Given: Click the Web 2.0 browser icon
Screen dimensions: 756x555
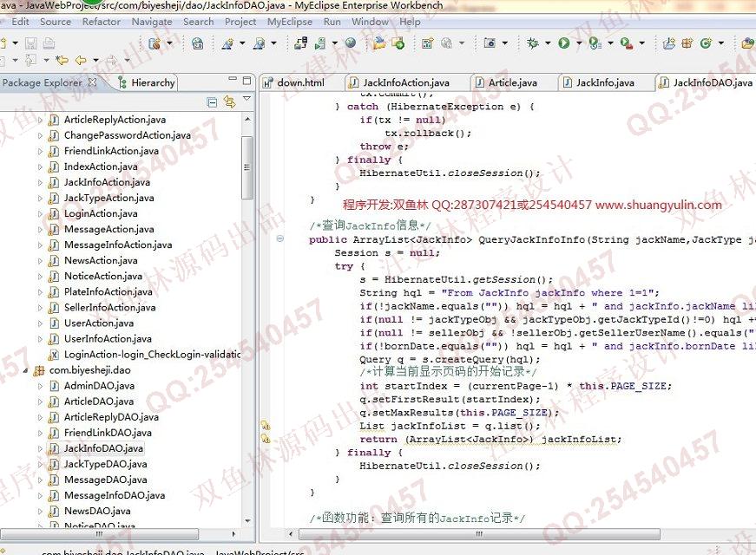Looking at the screenshot, I should [x=198, y=43].
